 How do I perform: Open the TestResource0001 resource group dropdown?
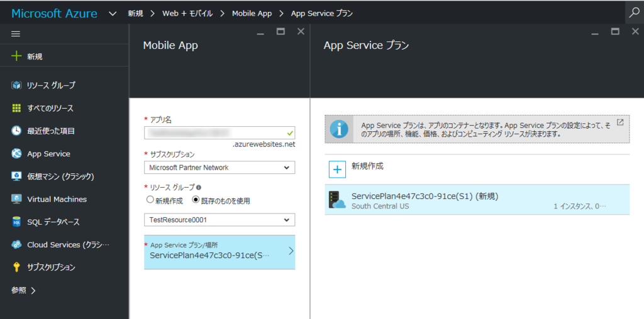click(x=219, y=220)
